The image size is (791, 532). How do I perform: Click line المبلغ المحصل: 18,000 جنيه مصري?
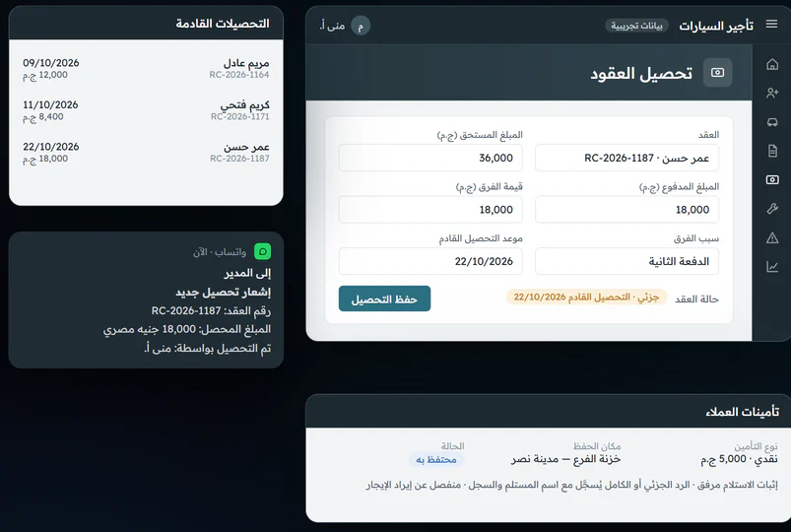point(187,330)
